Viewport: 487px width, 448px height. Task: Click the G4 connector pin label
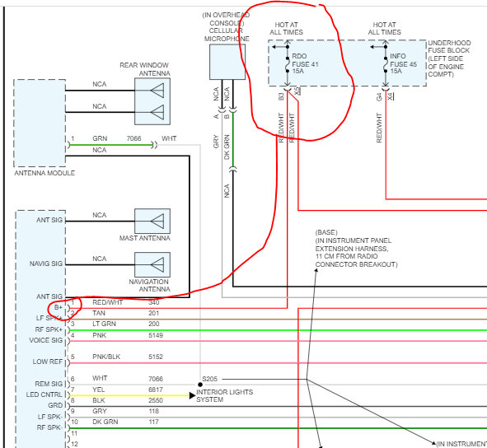pyautogui.click(x=379, y=97)
